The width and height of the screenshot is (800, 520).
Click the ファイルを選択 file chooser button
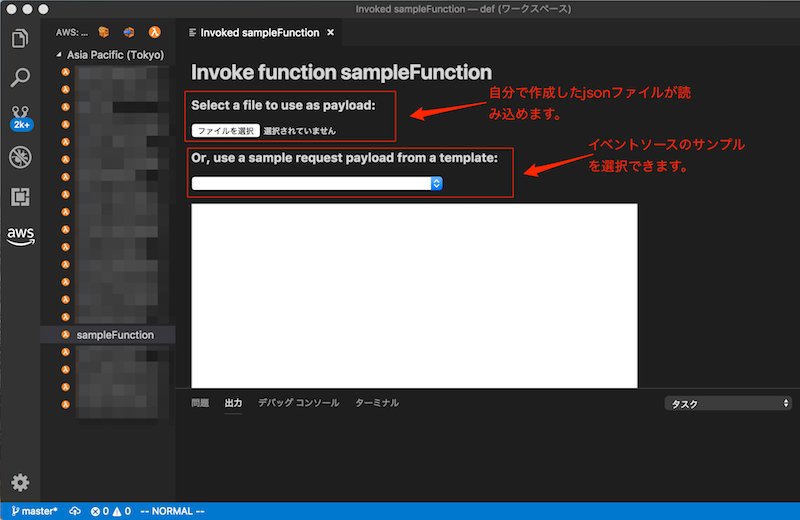point(226,131)
